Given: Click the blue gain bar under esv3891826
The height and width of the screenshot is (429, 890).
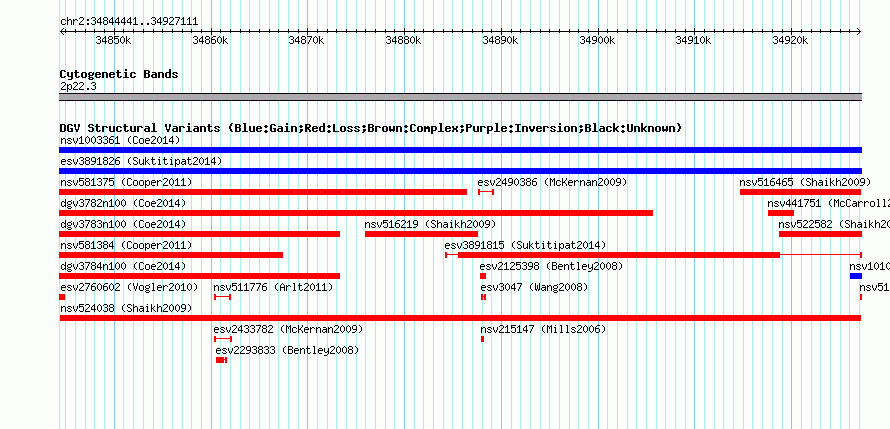Looking at the screenshot, I should [460, 171].
